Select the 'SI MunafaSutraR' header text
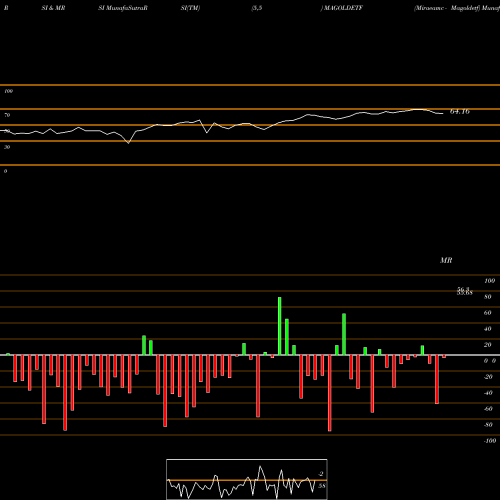 click(x=123, y=8)
